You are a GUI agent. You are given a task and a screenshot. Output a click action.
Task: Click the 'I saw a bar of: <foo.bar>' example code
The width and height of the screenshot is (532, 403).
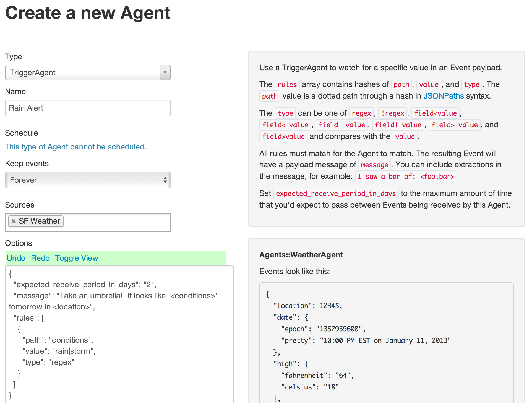[406, 176]
